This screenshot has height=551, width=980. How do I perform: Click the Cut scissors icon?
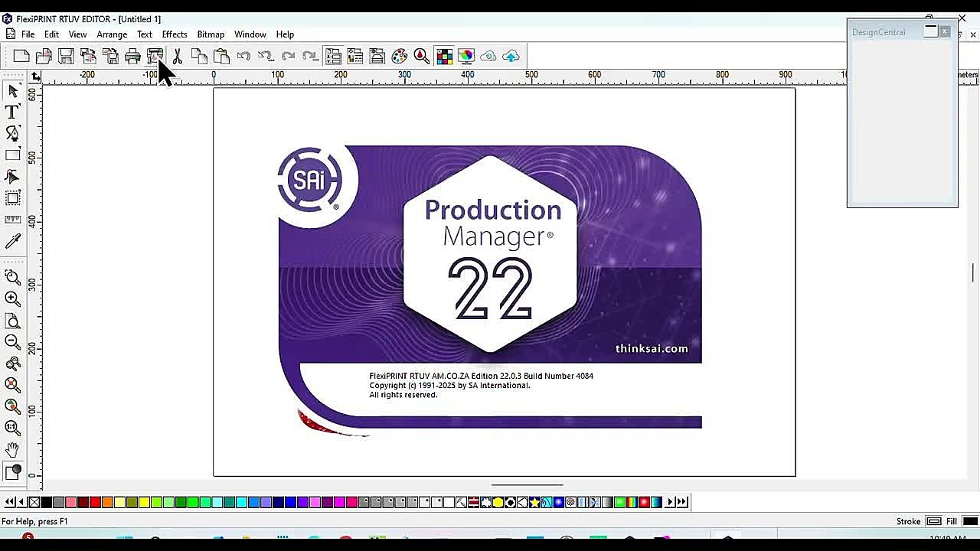point(177,56)
